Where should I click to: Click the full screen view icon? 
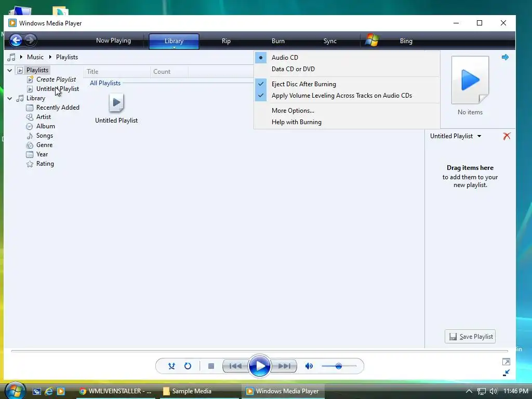[x=506, y=362]
